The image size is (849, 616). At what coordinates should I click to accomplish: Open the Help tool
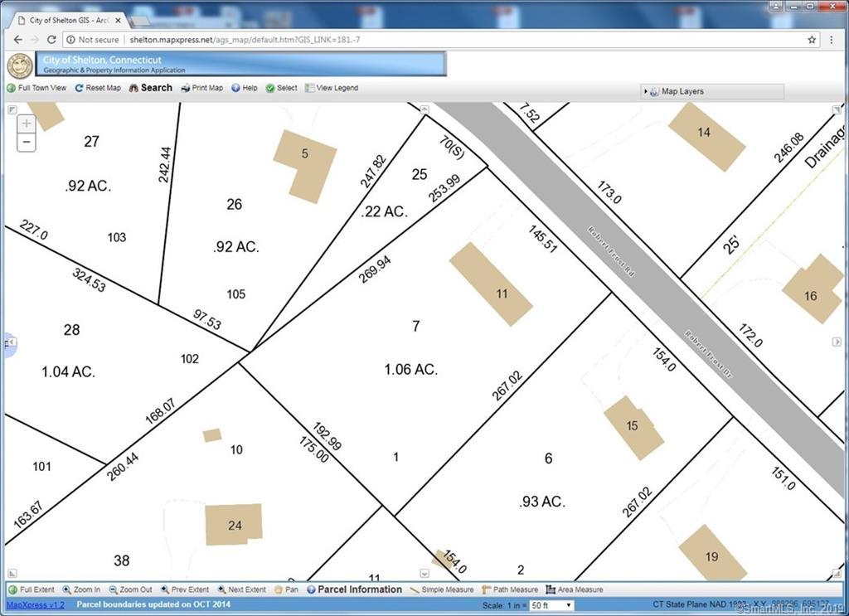pos(245,88)
